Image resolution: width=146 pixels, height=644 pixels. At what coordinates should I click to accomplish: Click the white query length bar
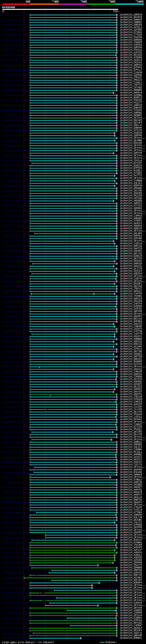[60, 9]
